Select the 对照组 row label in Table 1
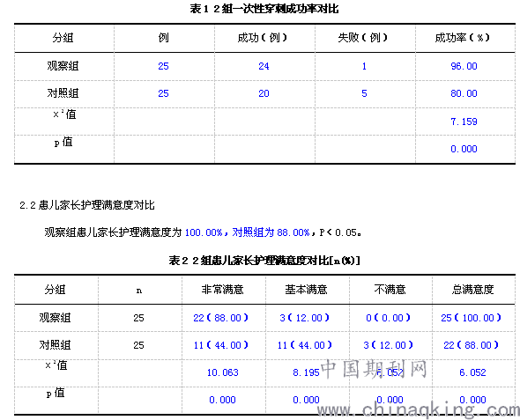This screenshot has width=520, height=420. point(63,93)
